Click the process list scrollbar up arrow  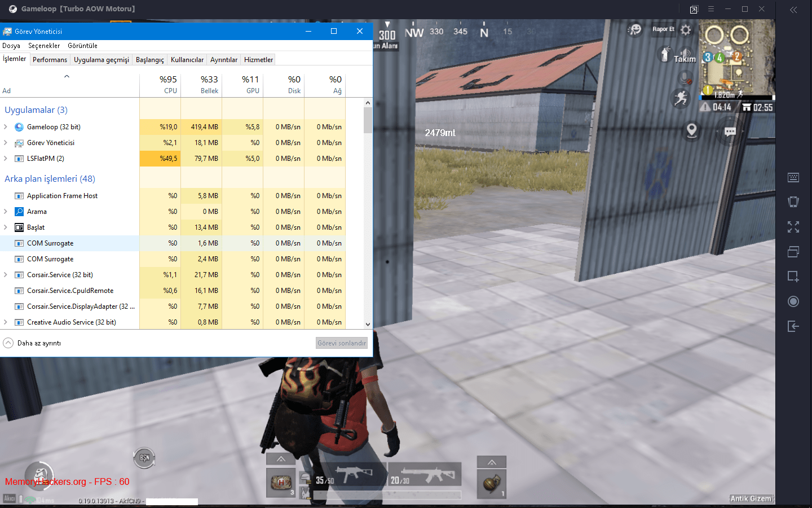[x=368, y=103]
